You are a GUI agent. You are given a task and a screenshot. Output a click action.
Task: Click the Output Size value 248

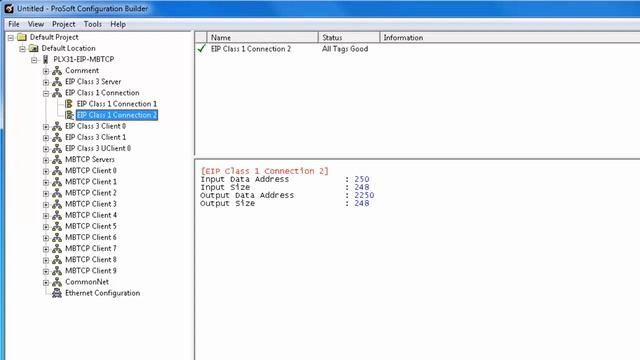pyautogui.click(x=362, y=203)
